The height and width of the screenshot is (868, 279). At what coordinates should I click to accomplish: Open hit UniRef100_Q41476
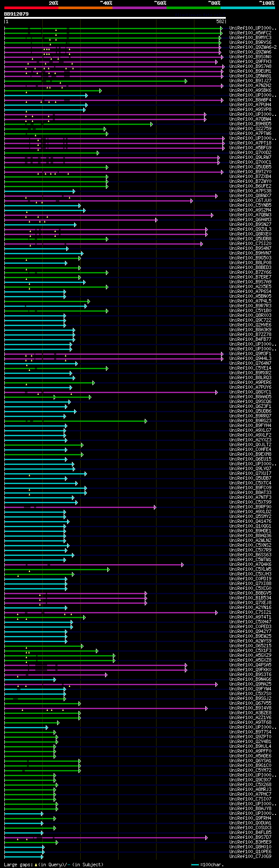coord(250,521)
